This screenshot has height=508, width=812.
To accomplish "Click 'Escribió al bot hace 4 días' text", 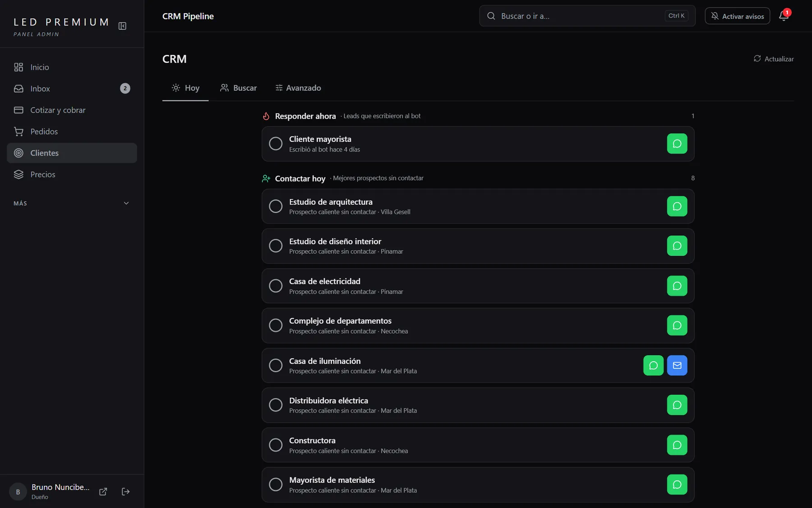I will (324, 149).
